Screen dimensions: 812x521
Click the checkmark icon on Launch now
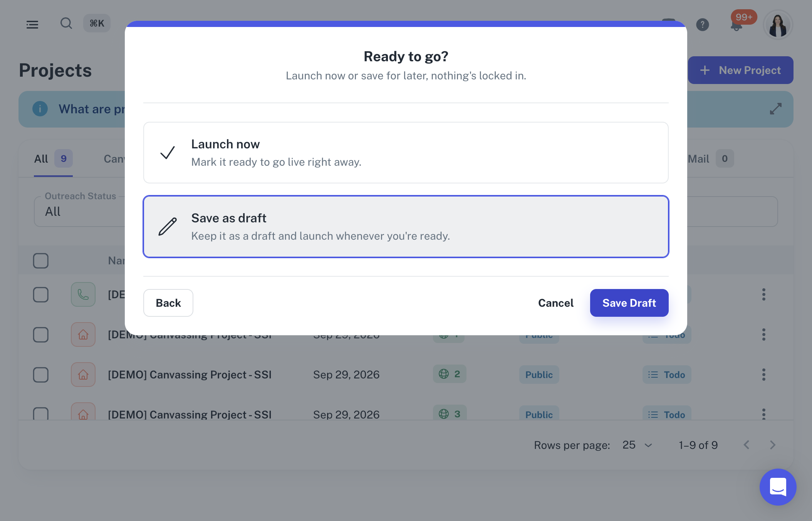tap(168, 153)
